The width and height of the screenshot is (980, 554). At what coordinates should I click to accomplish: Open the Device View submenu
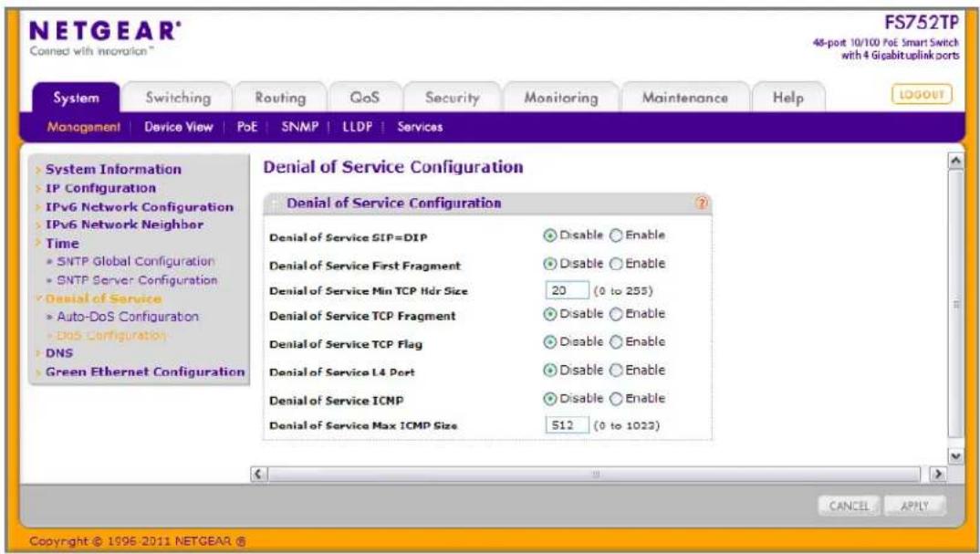179,127
